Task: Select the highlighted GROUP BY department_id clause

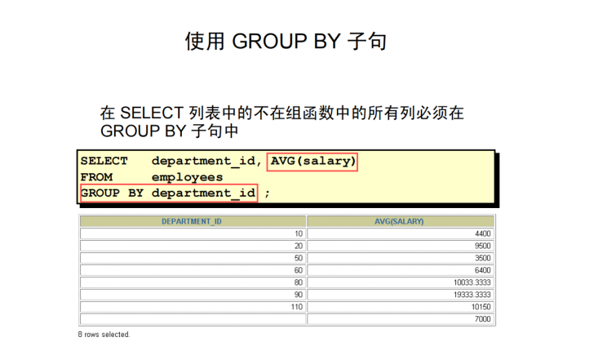Action: (x=169, y=193)
